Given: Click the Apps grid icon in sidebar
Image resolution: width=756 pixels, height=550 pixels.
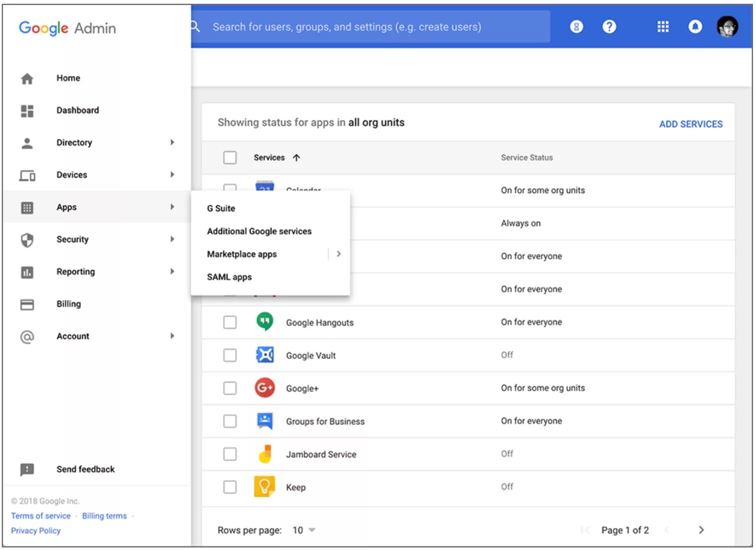Looking at the screenshot, I should (27, 207).
